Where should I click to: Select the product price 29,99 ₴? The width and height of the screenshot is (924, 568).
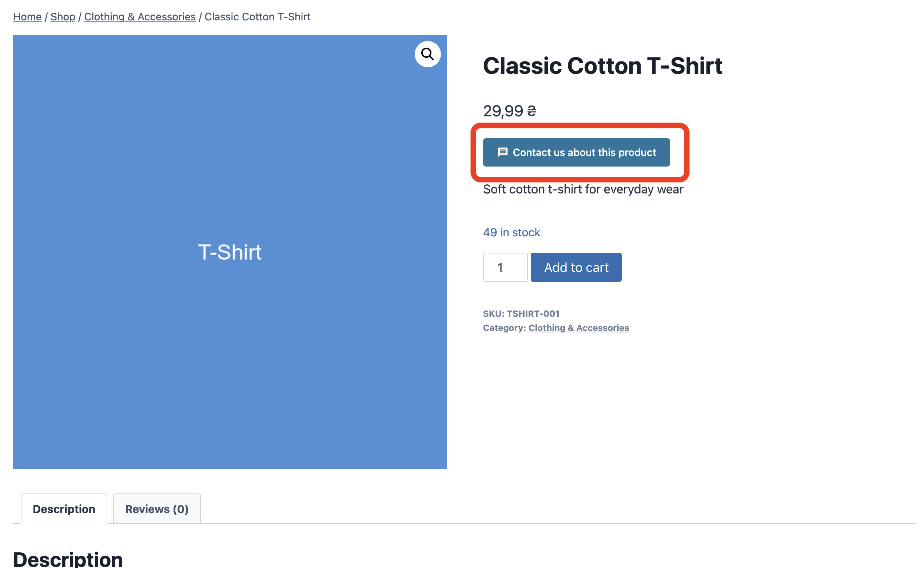click(509, 111)
